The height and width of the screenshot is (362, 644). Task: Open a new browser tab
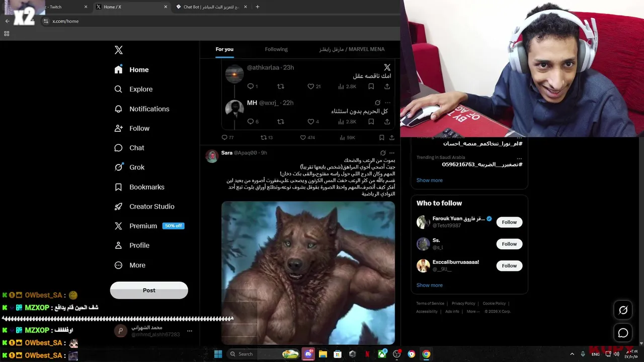click(x=258, y=7)
